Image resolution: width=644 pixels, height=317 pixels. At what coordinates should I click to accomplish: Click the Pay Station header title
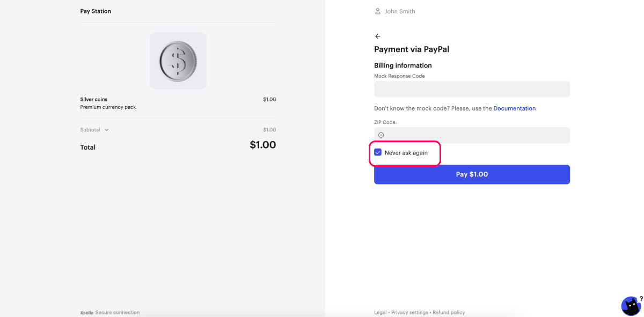(x=96, y=11)
